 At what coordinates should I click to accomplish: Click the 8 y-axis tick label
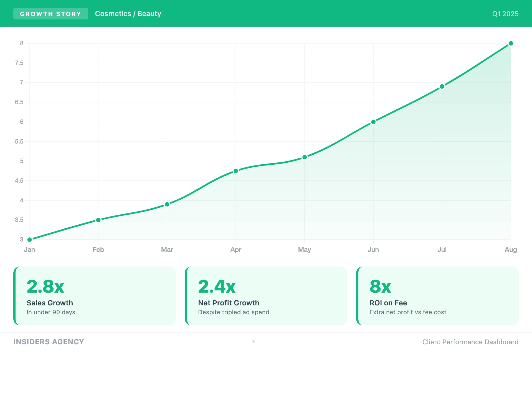pos(22,43)
